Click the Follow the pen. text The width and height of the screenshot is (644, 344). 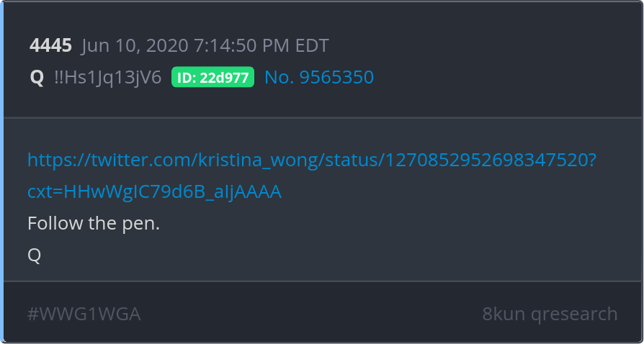pos(94,223)
